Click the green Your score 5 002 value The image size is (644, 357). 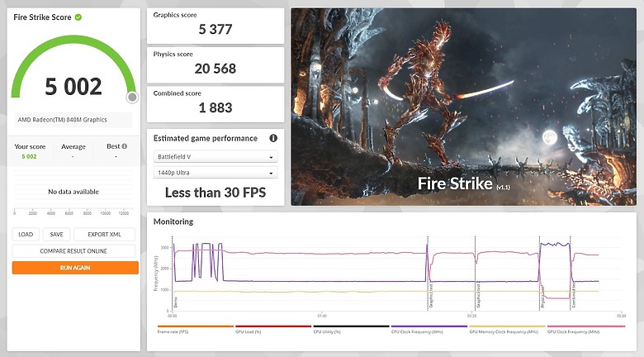pyautogui.click(x=29, y=157)
